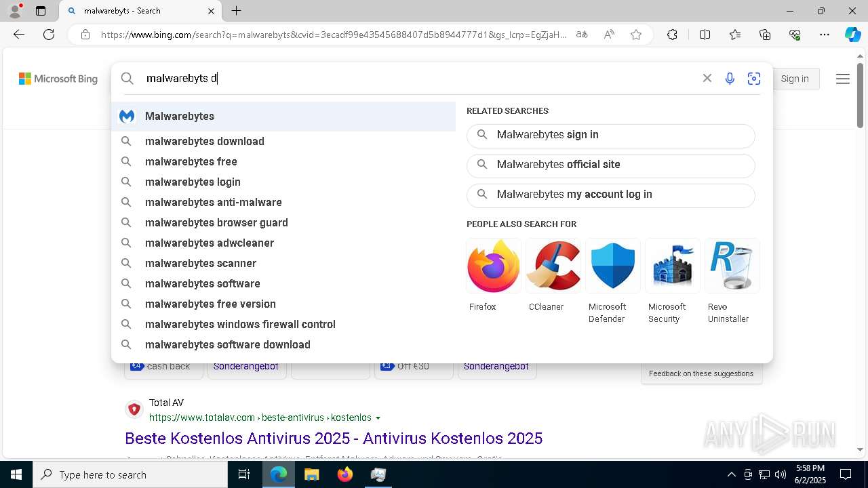The height and width of the screenshot is (488, 868).
Task: Choose suggestion malwarebytes browser guard
Action: click(x=283, y=222)
